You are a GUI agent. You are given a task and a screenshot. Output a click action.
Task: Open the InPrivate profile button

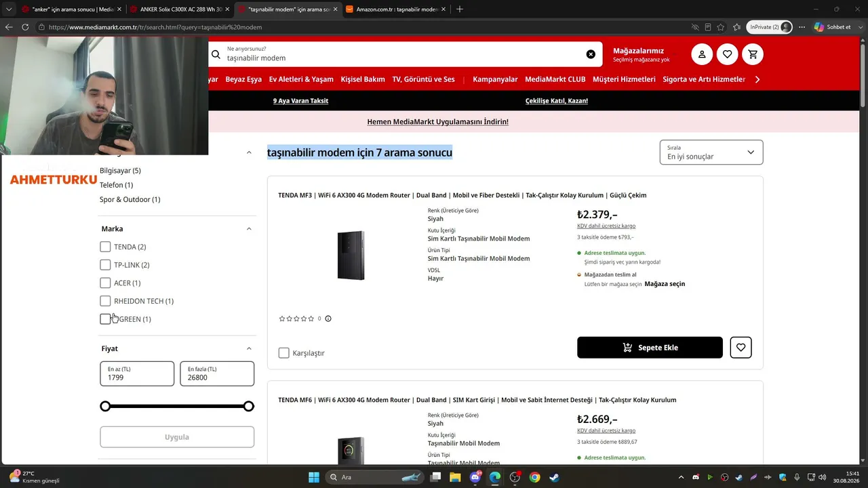click(x=769, y=27)
